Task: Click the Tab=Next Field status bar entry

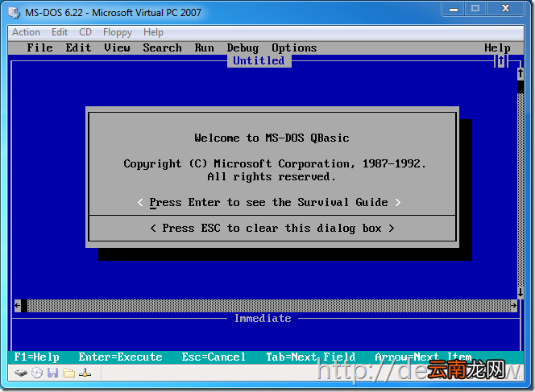Action: pos(310,357)
